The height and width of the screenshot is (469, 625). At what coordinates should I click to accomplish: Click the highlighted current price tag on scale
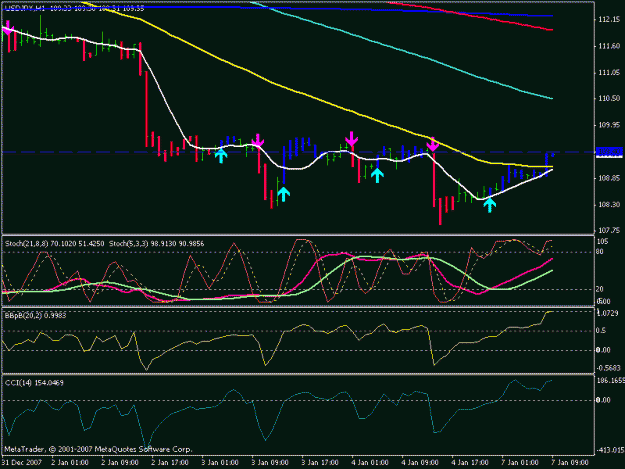pyautogui.click(x=609, y=152)
